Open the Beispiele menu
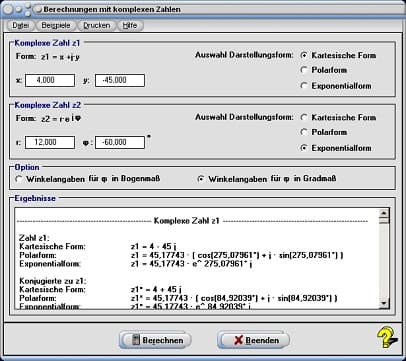Screen dimensions: 406x361 click(56, 25)
